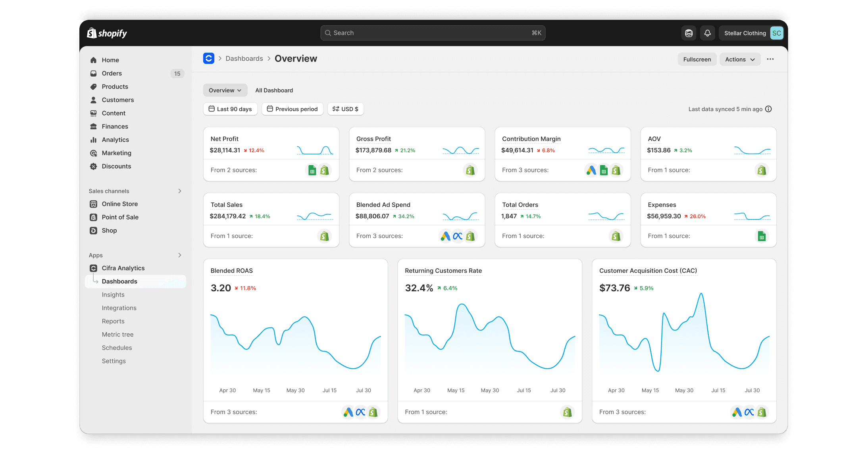Switch to the All Dashboard tab
Image resolution: width=868 pixels, height=454 pixels.
[x=274, y=90]
